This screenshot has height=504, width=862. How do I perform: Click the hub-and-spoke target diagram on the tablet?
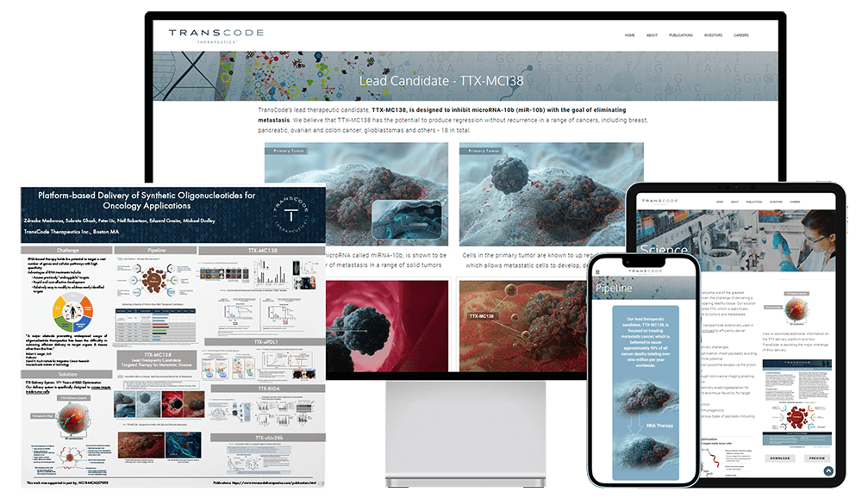796,418
